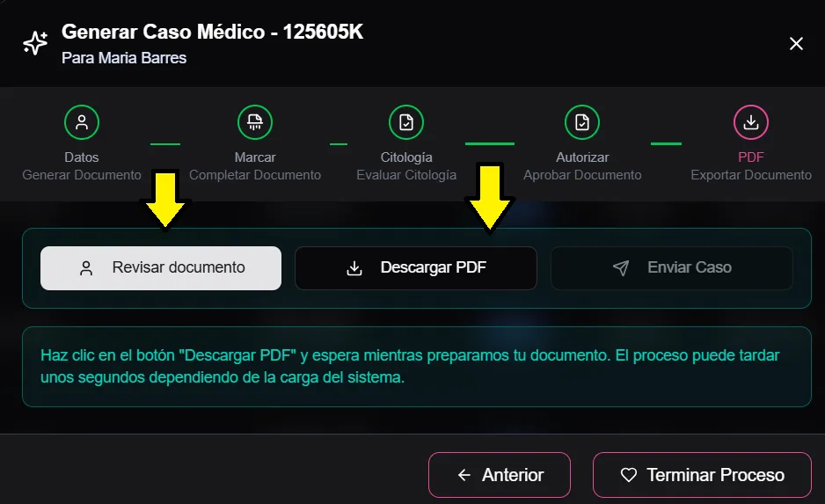Viewport: 825px width, 504px height.
Task: Go back with the Anterior button
Action: pos(500,475)
